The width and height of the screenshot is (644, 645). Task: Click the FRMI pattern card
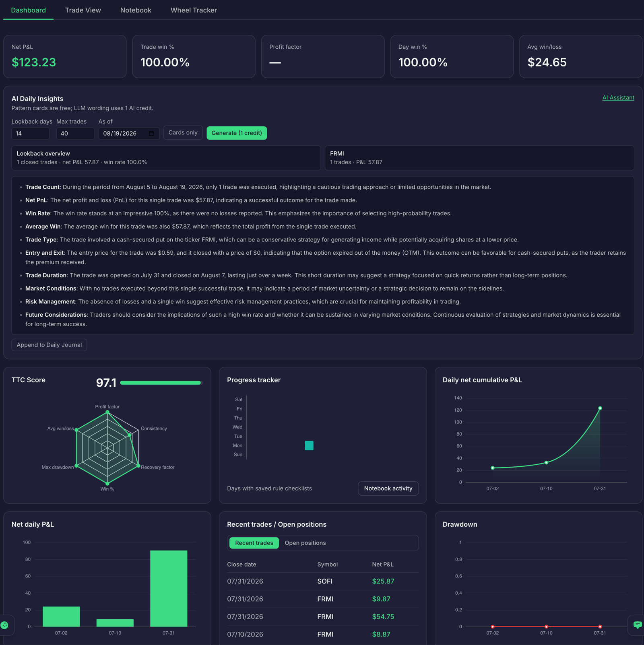[x=479, y=158]
